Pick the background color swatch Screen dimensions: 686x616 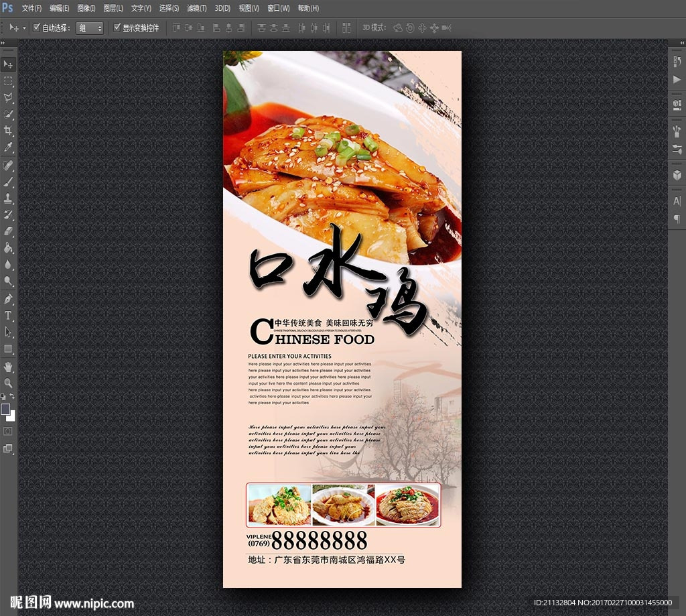coord(12,417)
